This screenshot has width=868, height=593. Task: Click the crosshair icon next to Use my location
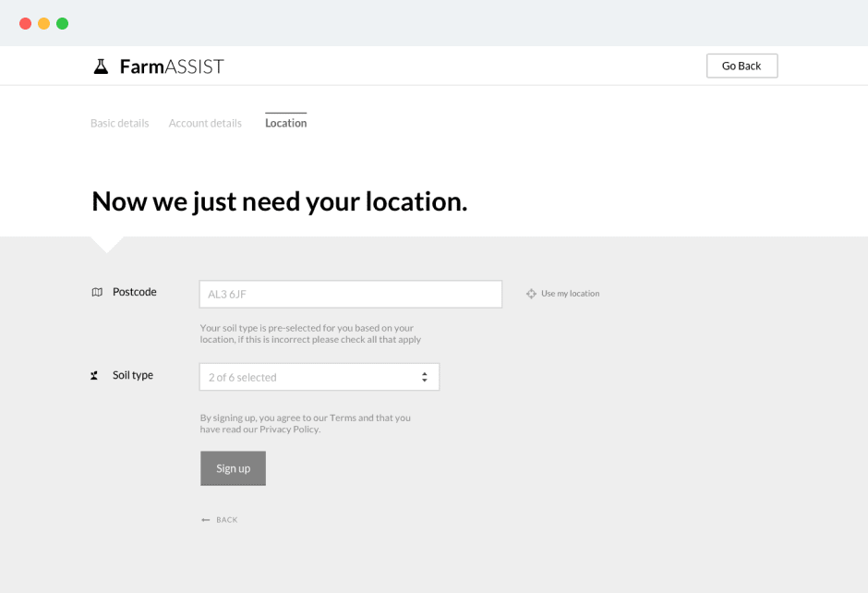531,293
